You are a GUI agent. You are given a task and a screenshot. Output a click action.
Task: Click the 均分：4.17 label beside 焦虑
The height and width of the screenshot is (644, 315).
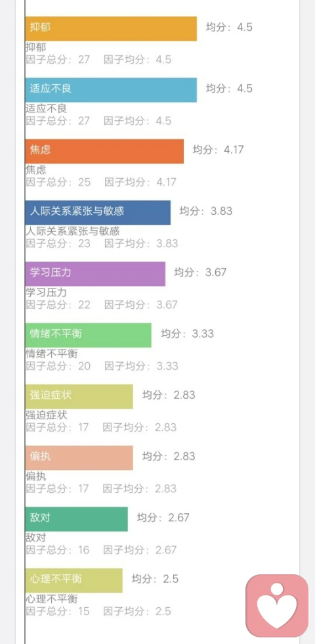pos(218,150)
